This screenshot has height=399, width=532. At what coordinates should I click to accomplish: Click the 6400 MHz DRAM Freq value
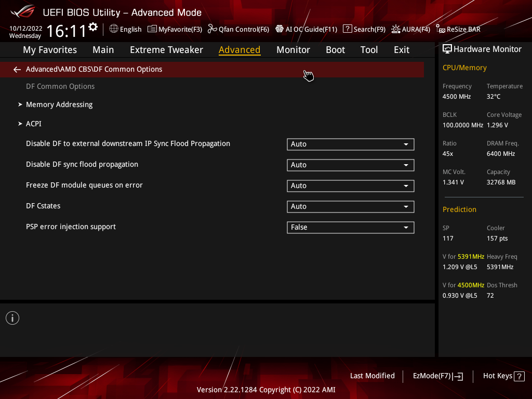(x=501, y=154)
